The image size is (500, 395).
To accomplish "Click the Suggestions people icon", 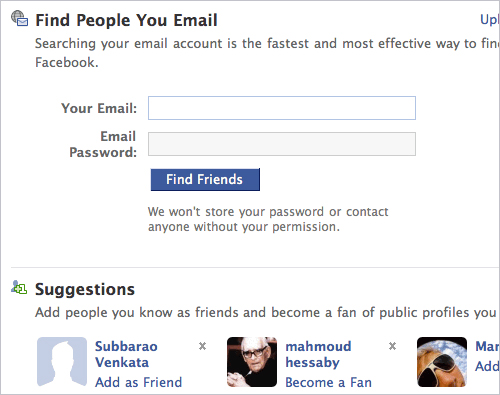I will (19, 287).
